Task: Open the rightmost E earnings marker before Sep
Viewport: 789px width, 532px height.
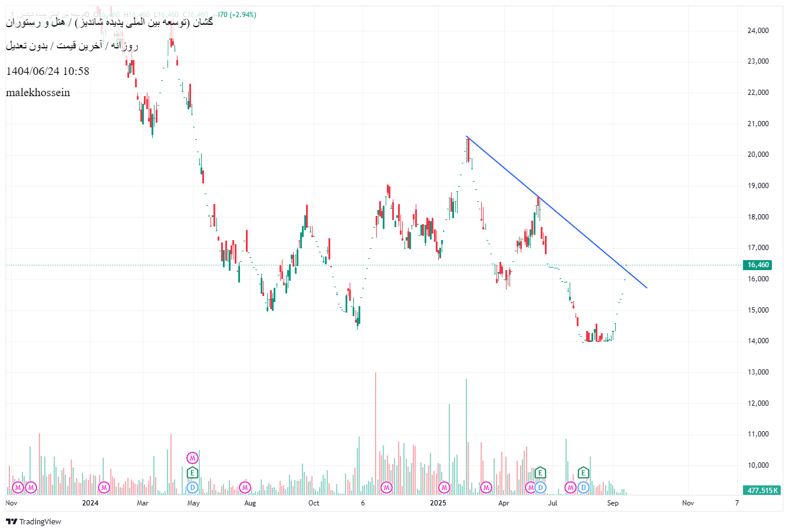Action: tap(583, 472)
